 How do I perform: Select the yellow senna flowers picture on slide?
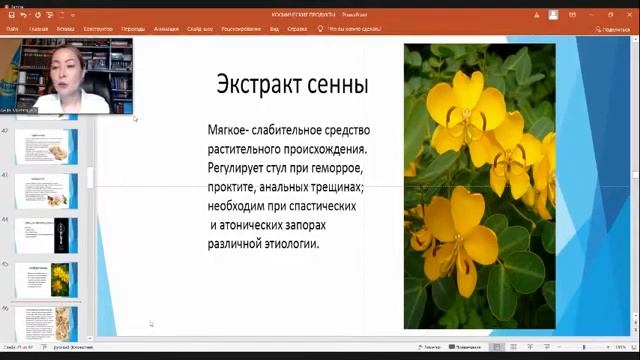coord(480,186)
